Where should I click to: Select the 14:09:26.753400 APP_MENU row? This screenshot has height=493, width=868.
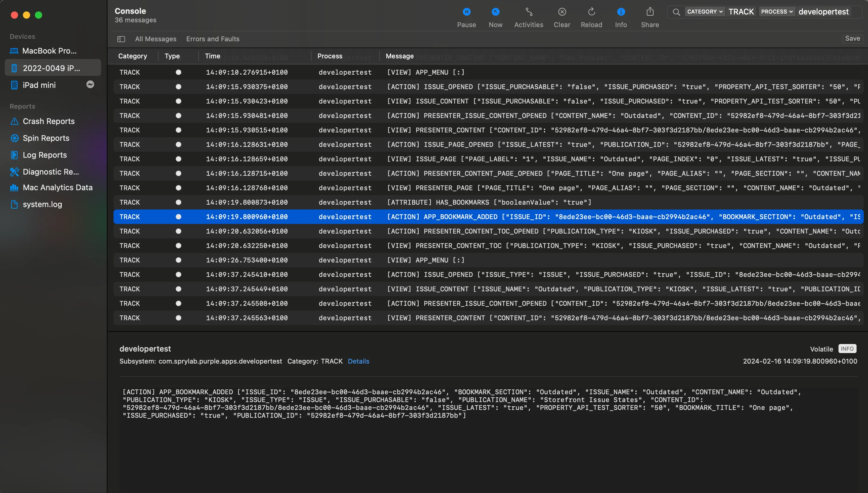pos(488,260)
